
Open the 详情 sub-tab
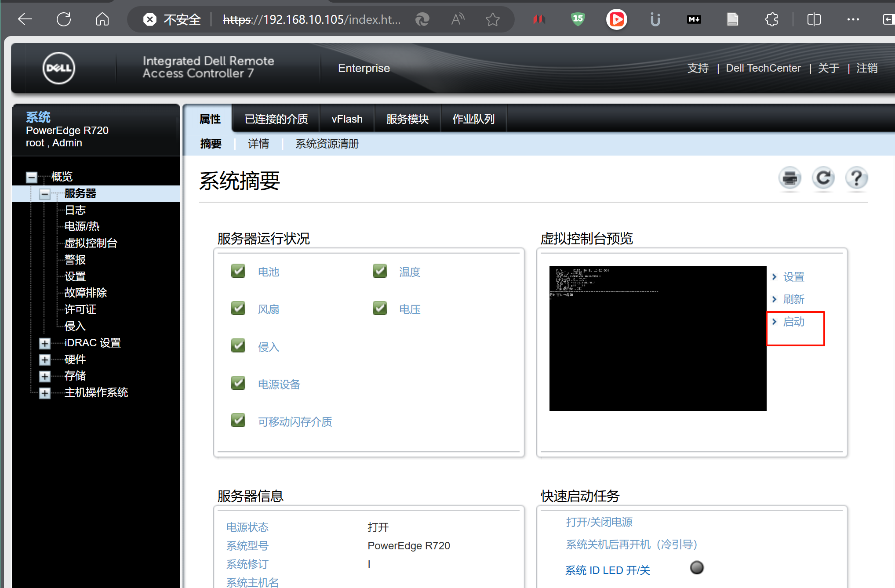click(258, 144)
